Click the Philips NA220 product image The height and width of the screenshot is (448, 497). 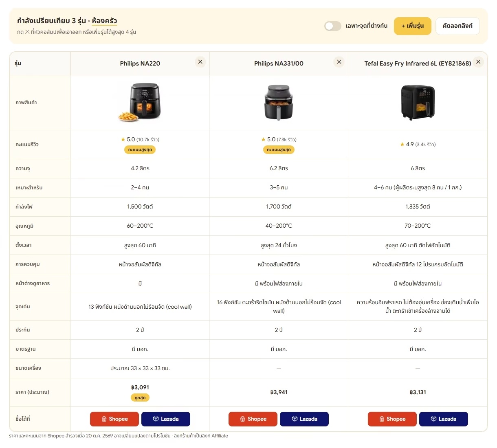(140, 102)
